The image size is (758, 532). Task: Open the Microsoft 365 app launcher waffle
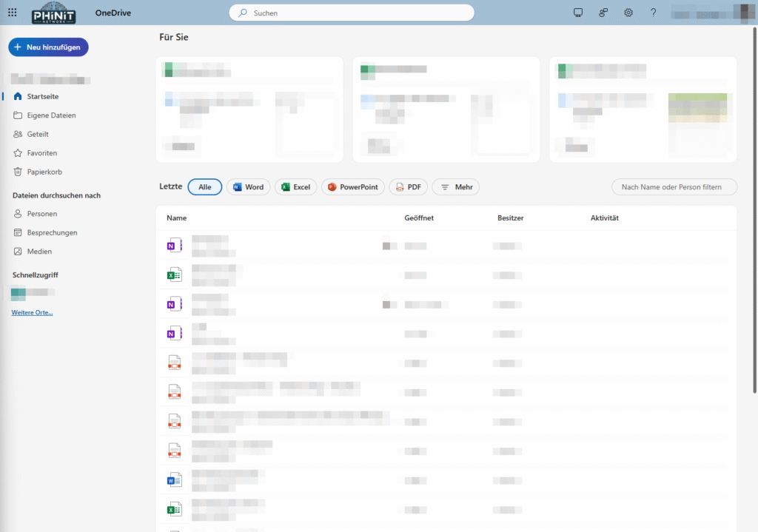pyautogui.click(x=11, y=12)
